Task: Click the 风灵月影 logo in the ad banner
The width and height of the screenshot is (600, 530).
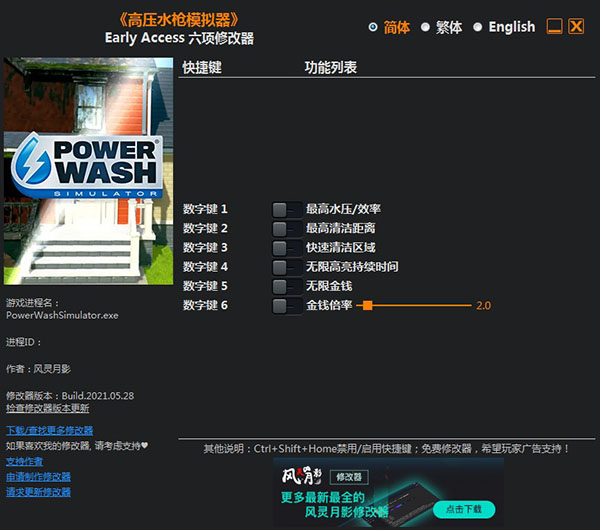Action: coord(303,476)
